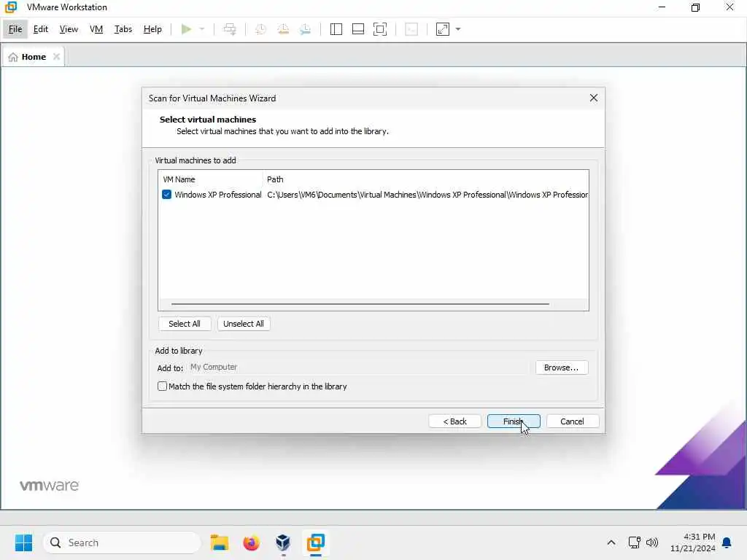
Task: Open the View menu
Action: 69,29
